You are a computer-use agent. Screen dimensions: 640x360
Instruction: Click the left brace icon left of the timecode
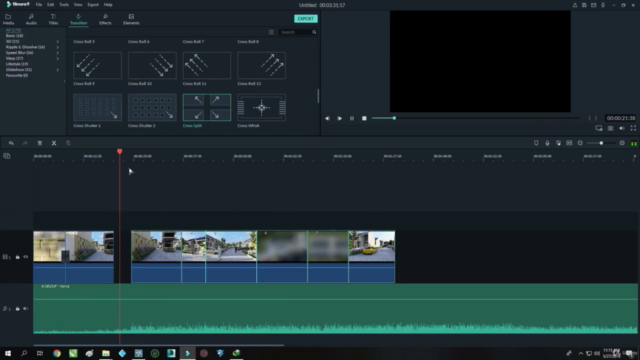coord(589,118)
